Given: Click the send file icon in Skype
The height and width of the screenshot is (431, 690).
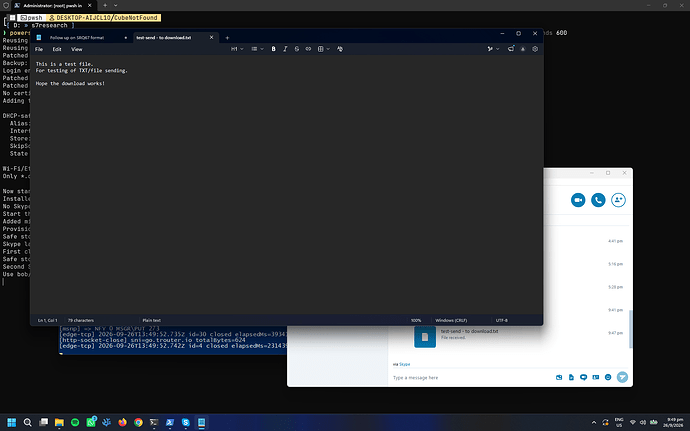Looking at the screenshot, I should [x=571, y=377].
